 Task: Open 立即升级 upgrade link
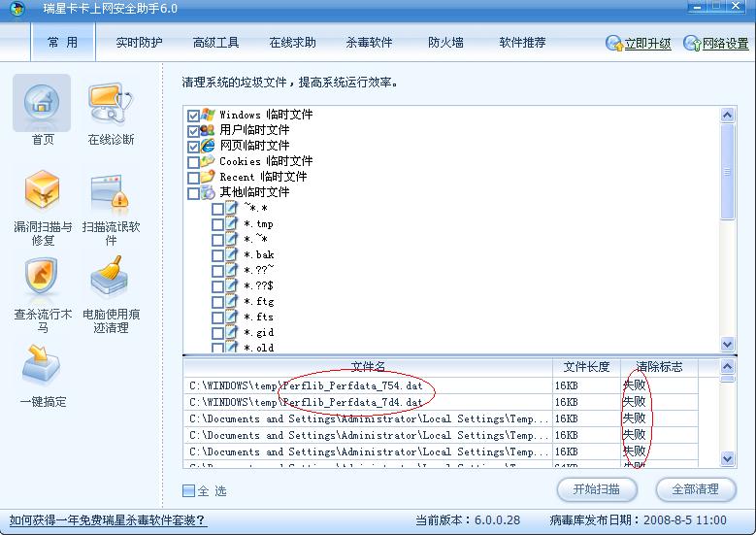647,44
